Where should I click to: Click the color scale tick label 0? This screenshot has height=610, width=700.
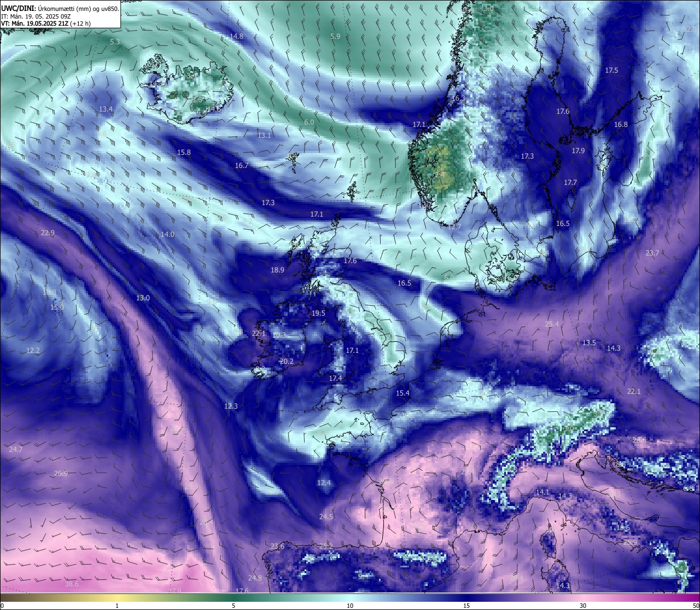click(2, 605)
